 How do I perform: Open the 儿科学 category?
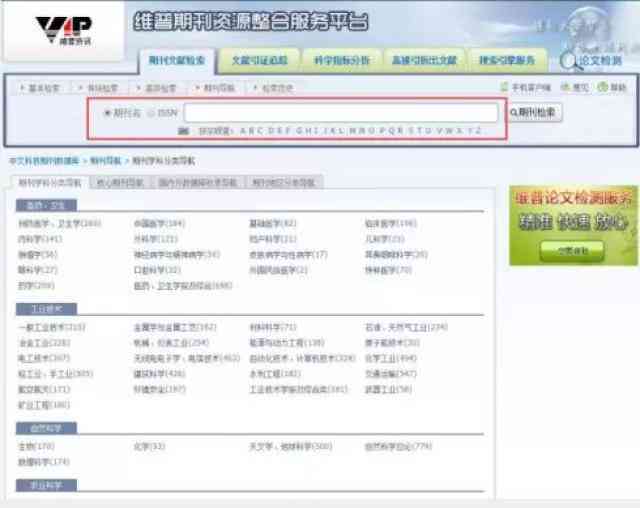click(x=385, y=239)
